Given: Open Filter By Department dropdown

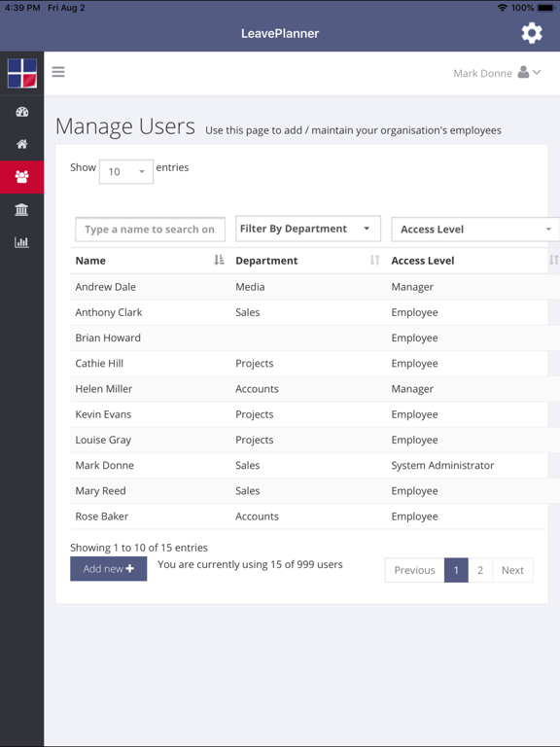Looking at the screenshot, I should (x=308, y=229).
